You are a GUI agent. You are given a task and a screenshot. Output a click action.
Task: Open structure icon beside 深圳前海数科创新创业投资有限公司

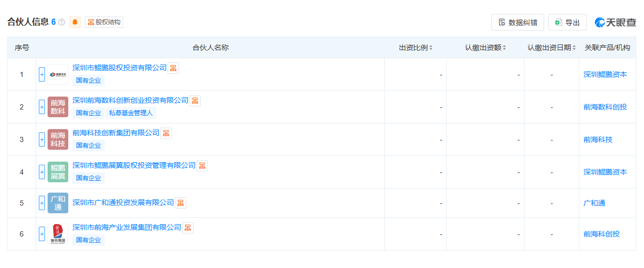(195, 101)
